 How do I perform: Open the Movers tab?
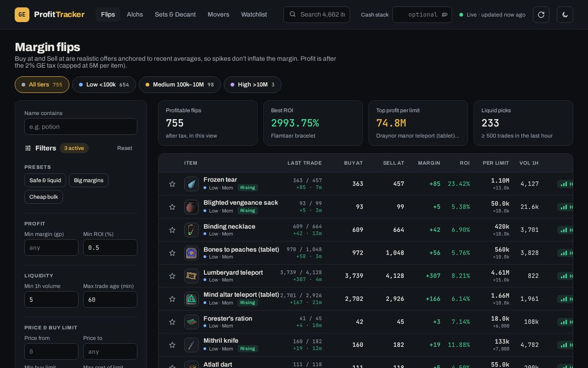218,14
